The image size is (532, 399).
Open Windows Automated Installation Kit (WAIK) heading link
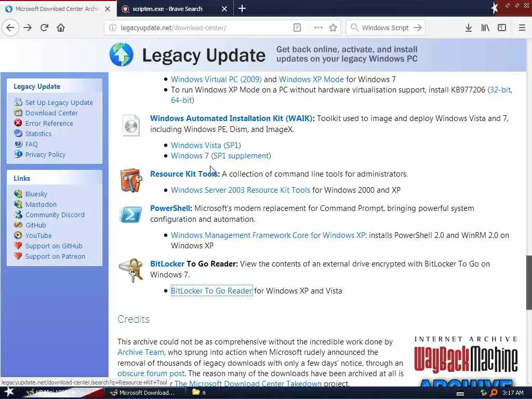pos(232,118)
